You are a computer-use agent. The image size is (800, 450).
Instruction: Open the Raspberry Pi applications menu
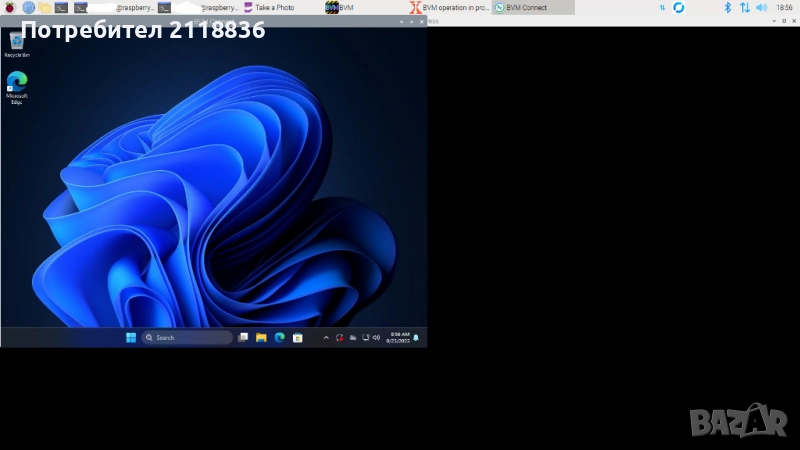pyautogui.click(x=11, y=7)
